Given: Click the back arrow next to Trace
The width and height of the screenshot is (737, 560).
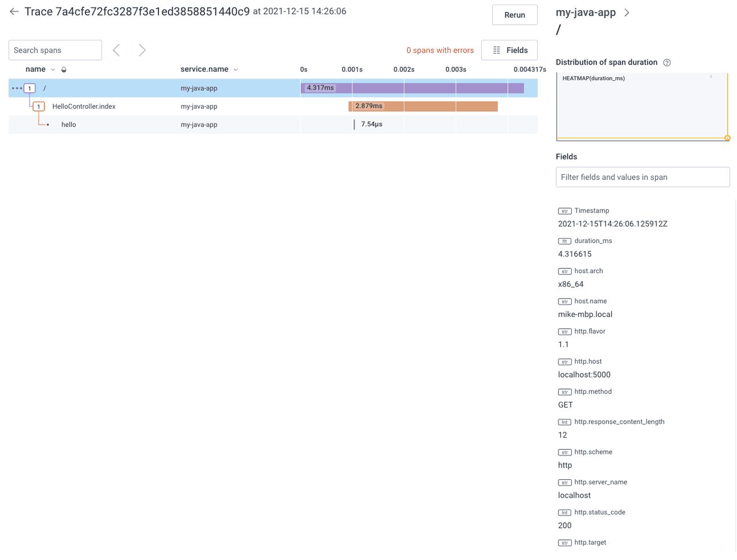Looking at the screenshot, I should [14, 12].
